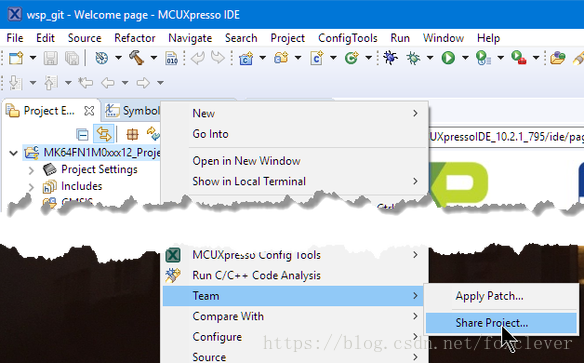This screenshot has width=584, height=363.
Task: Open the Search menu
Action: 241,38
